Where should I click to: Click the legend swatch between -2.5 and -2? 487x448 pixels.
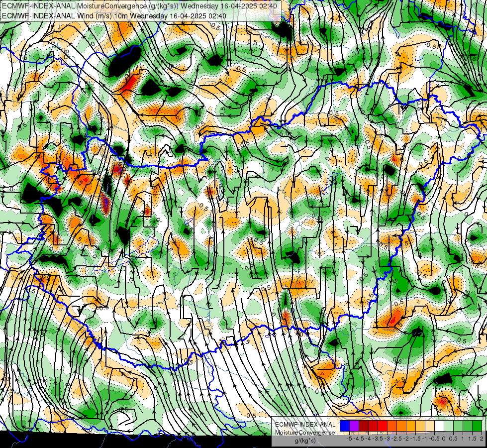click(x=401, y=426)
